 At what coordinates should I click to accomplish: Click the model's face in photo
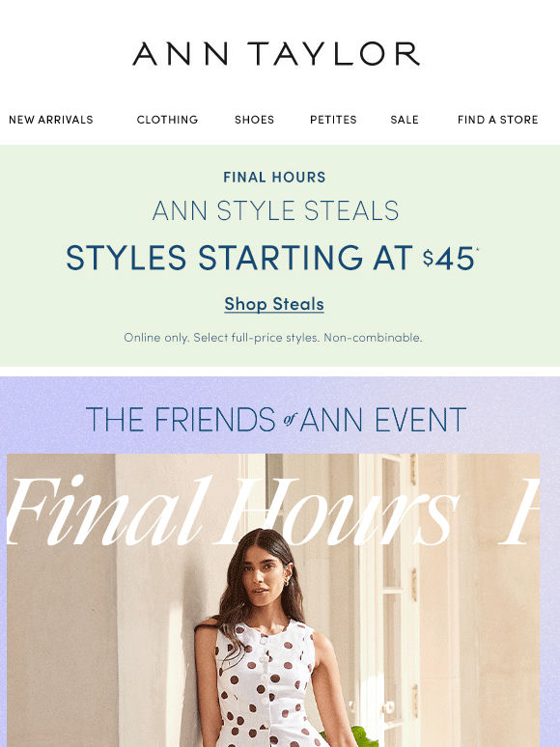pyautogui.click(x=266, y=577)
